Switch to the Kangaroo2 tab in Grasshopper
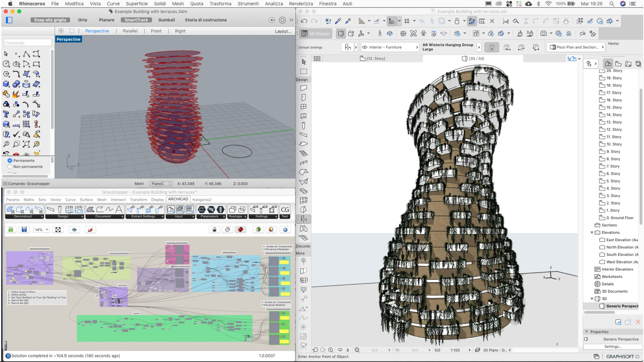The image size is (644, 362). pyautogui.click(x=202, y=200)
